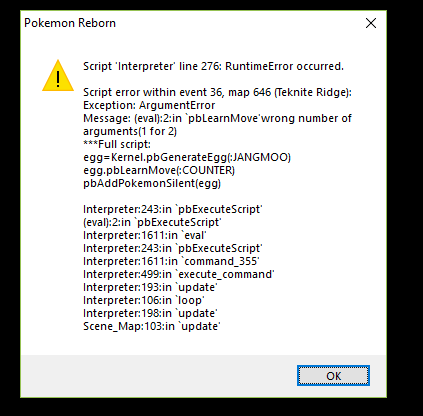Click the "arguments(1 for 2)" text
Image resolution: width=423 pixels, height=416 pixels.
[x=130, y=131]
